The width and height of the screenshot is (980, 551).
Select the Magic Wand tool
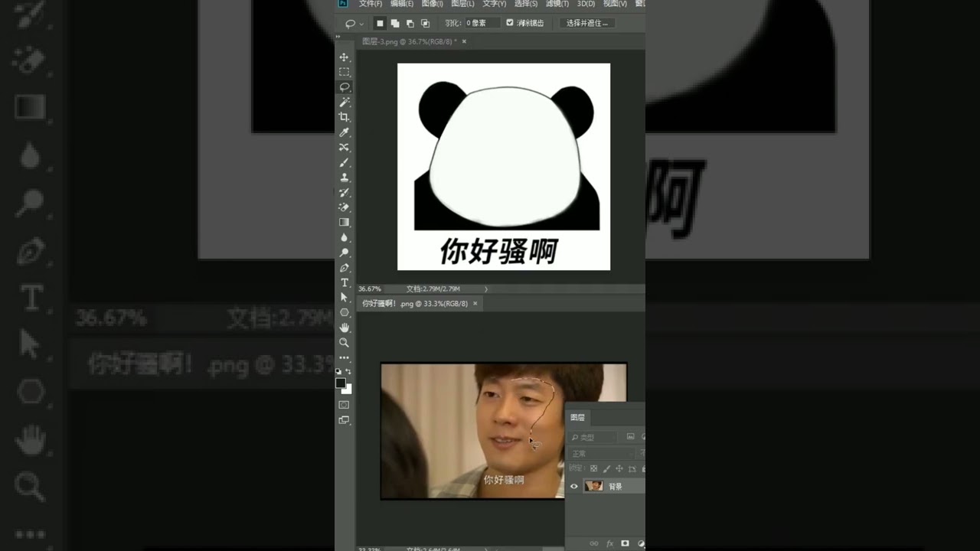point(345,102)
